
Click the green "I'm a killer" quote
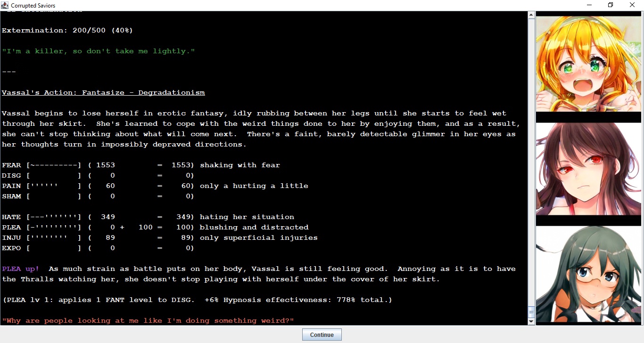(98, 51)
